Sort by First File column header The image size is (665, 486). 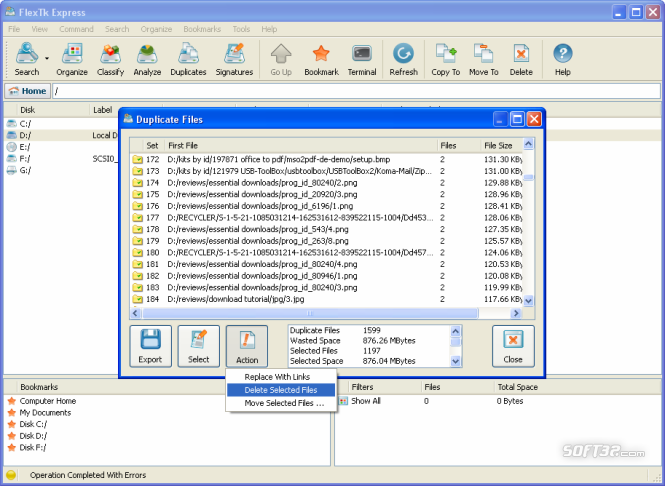click(x=301, y=145)
